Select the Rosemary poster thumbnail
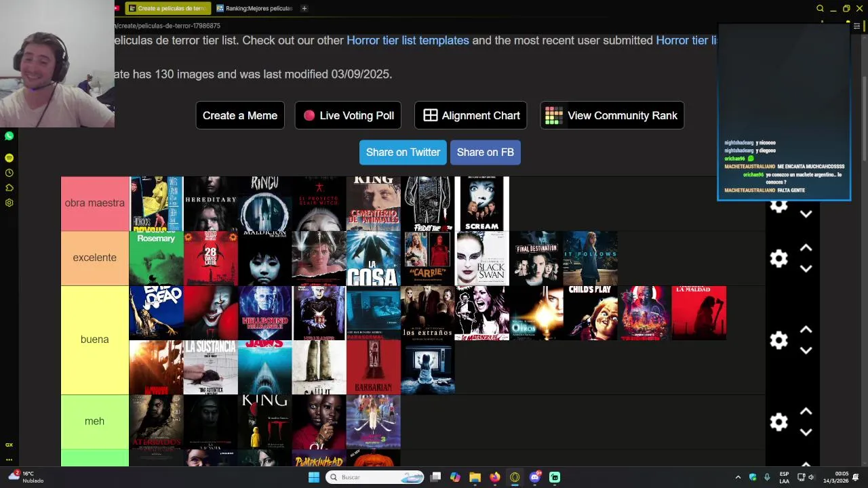The image size is (868, 488). click(x=157, y=258)
